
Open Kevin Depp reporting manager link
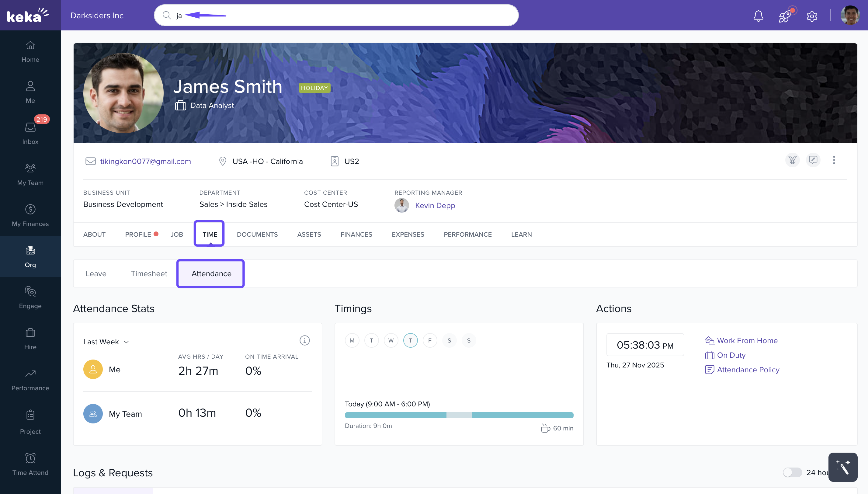point(435,206)
